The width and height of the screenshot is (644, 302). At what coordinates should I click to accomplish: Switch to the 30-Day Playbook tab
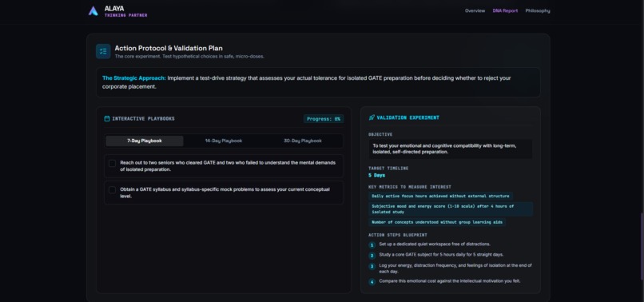coord(303,141)
